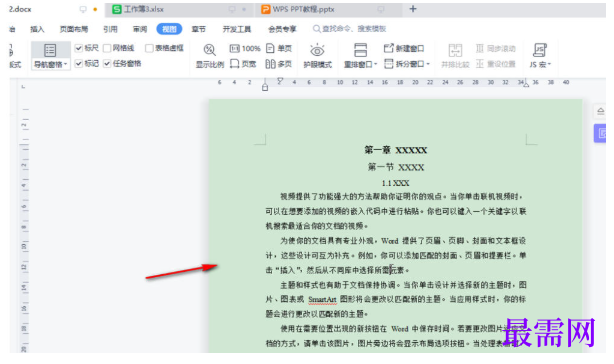The image size is (614, 364).
Task: Click the ruler corner tab-stop selector
Action: point(23,86)
